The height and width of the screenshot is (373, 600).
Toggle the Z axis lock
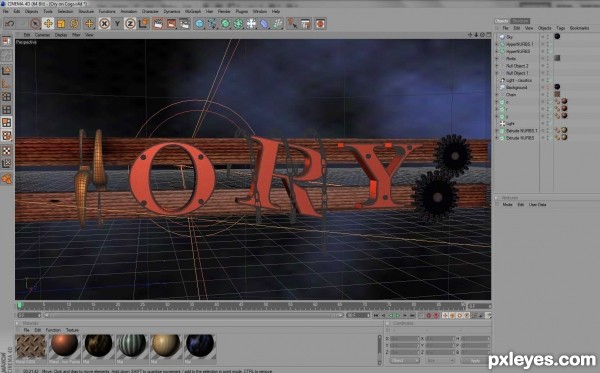click(130, 24)
